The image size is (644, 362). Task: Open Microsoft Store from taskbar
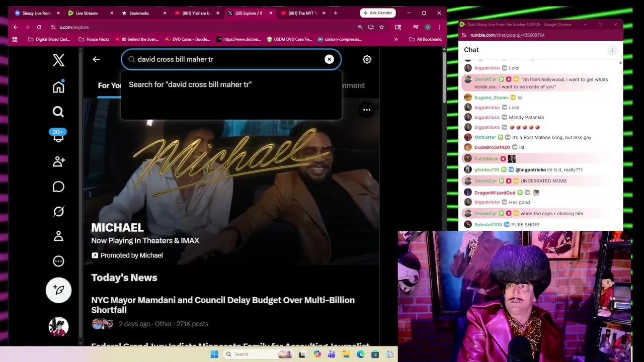point(375,354)
